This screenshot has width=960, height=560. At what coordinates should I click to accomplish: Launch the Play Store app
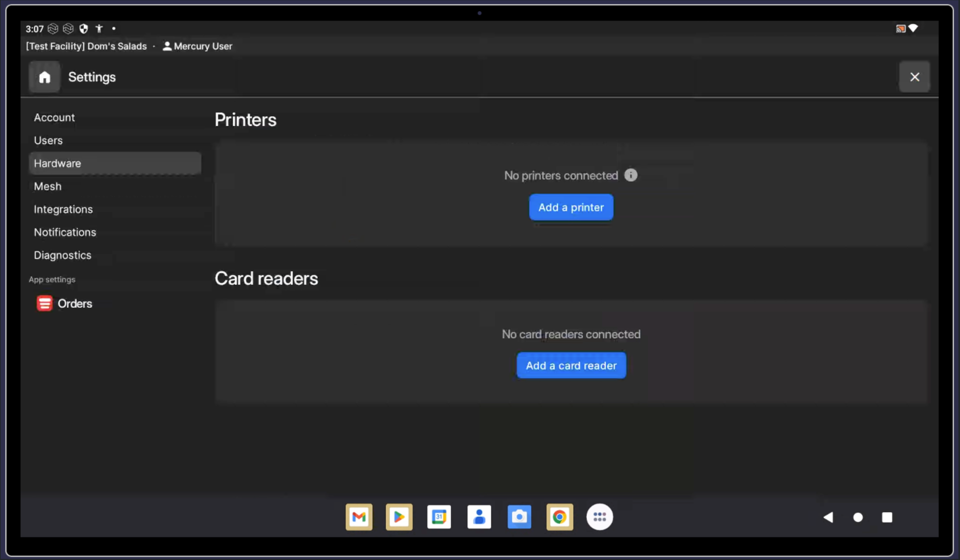point(399,517)
